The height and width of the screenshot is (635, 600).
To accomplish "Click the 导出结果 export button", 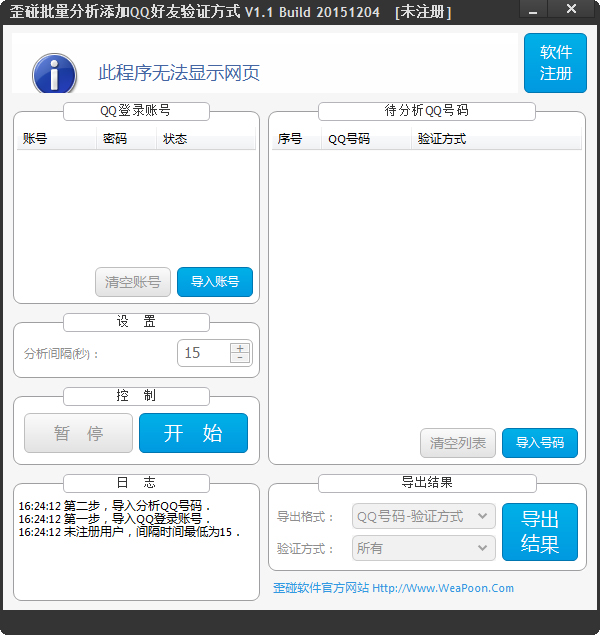I will coord(539,532).
